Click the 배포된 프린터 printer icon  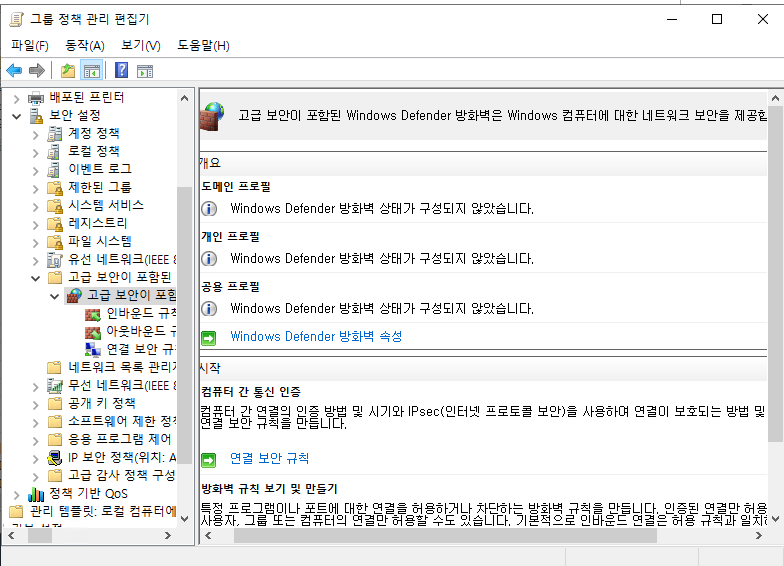tap(36, 98)
